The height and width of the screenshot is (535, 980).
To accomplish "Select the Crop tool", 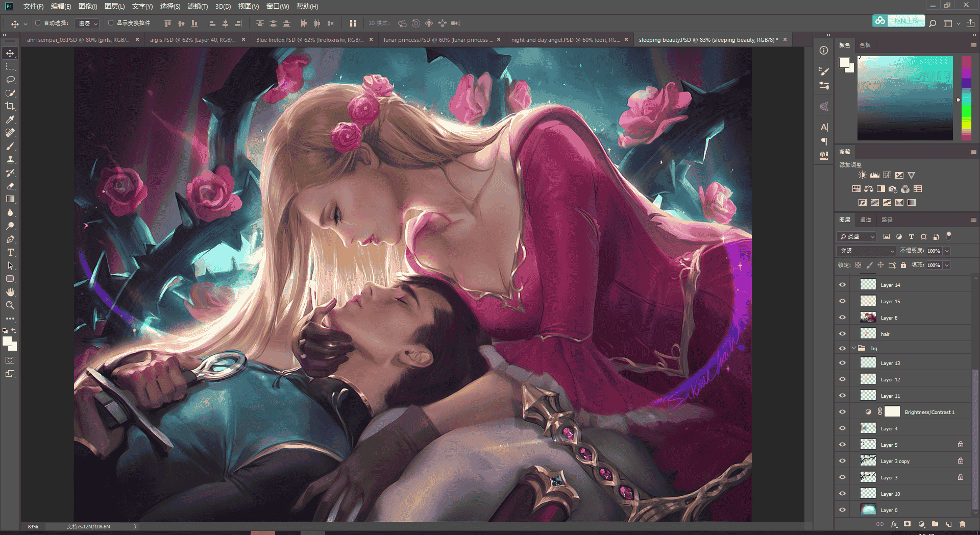I will click(x=10, y=106).
